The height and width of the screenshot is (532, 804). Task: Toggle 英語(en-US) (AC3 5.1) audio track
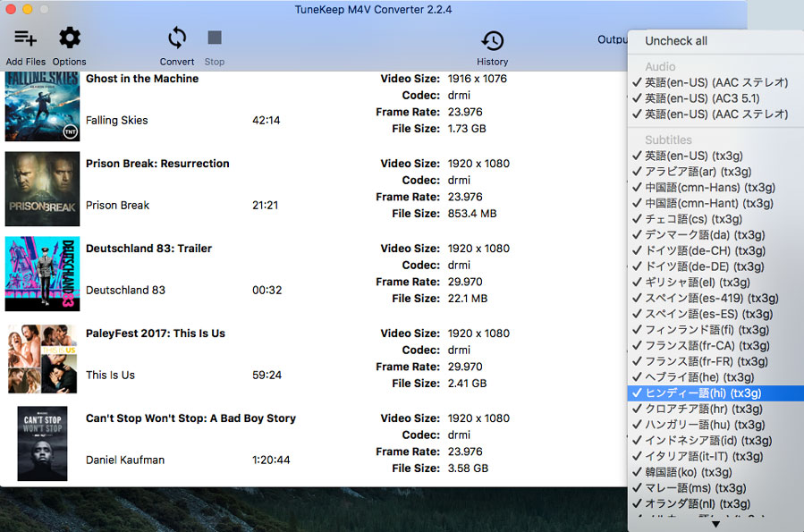[x=715, y=98]
